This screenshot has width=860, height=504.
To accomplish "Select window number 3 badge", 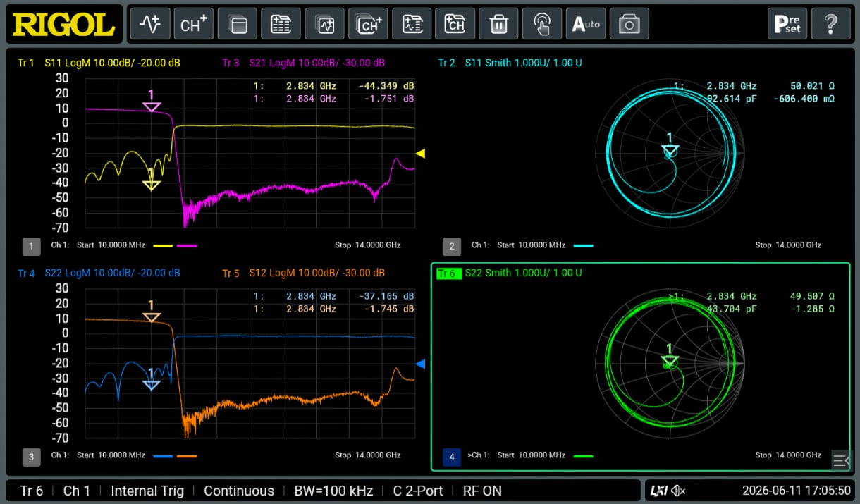I will coord(31,457).
